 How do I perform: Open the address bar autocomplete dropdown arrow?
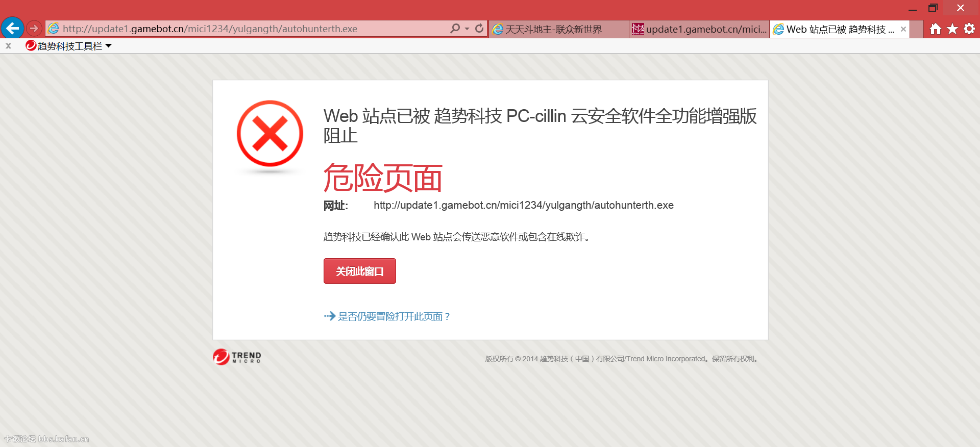(467, 29)
